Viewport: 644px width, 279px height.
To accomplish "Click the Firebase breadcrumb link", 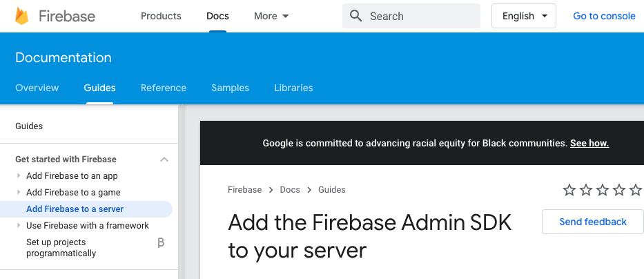I will [x=245, y=190].
